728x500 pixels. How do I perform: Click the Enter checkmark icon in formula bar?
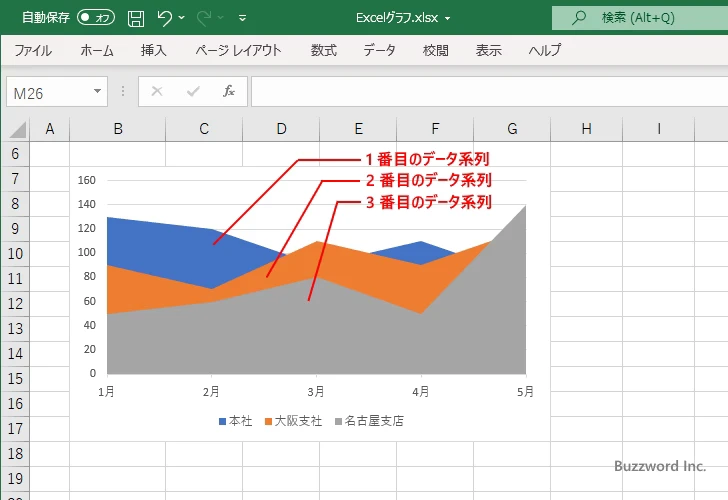click(193, 91)
